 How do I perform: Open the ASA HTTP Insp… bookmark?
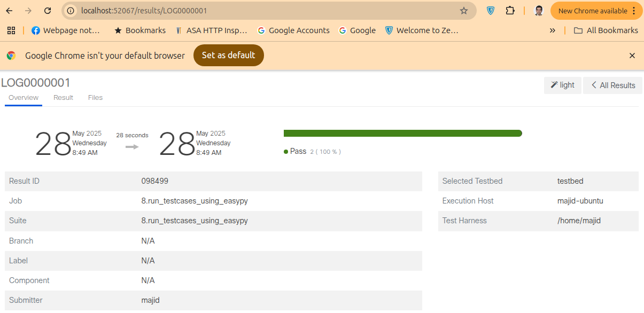(x=212, y=30)
